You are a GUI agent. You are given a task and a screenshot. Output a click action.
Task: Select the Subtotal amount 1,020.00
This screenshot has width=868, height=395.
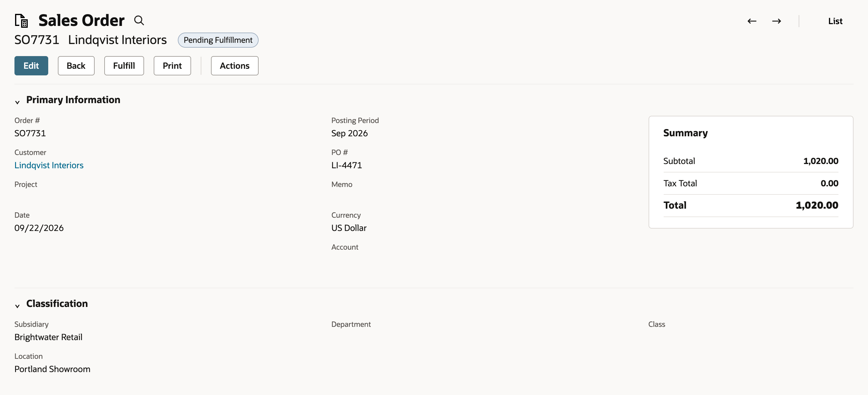(820, 161)
